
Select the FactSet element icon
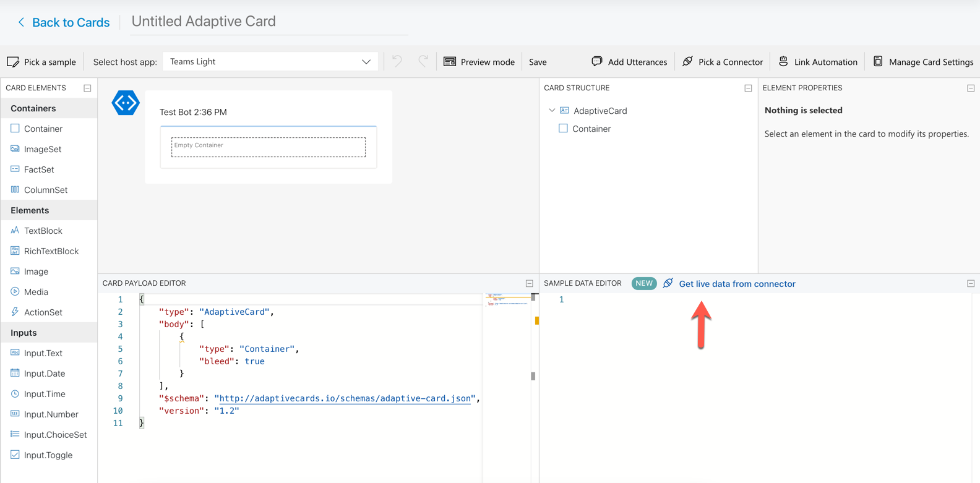[x=15, y=169]
